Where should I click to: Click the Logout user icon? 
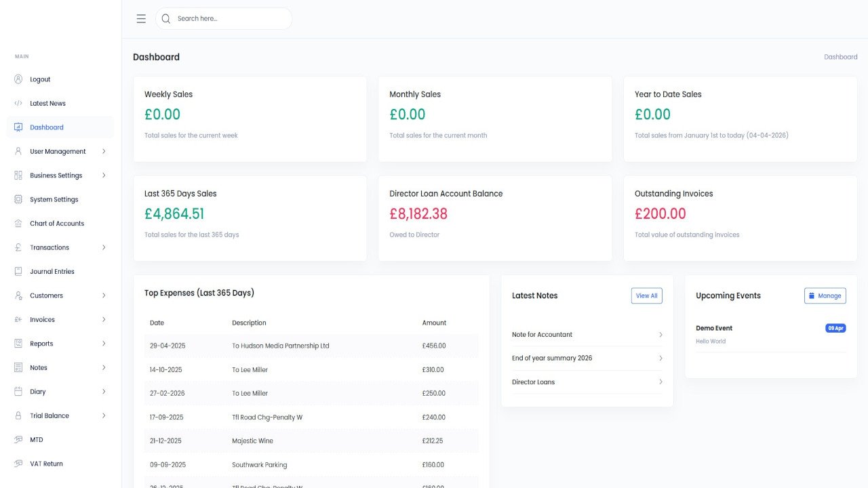click(x=18, y=79)
